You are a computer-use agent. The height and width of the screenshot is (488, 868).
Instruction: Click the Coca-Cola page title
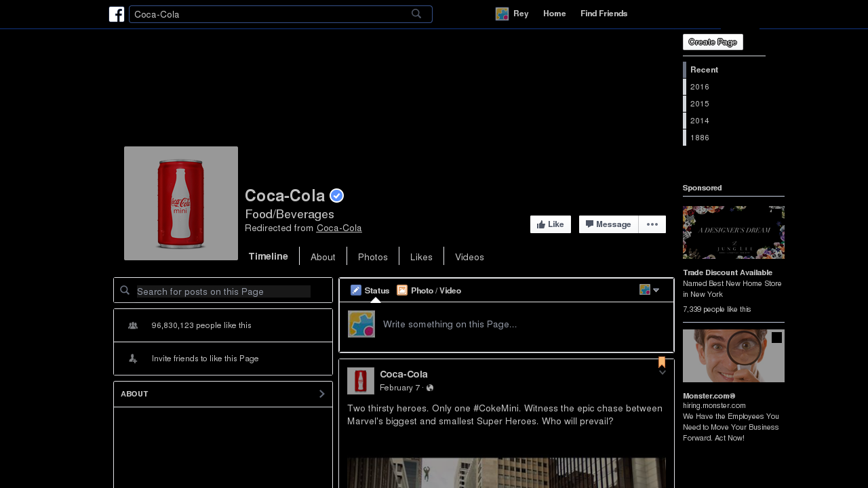(x=285, y=196)
